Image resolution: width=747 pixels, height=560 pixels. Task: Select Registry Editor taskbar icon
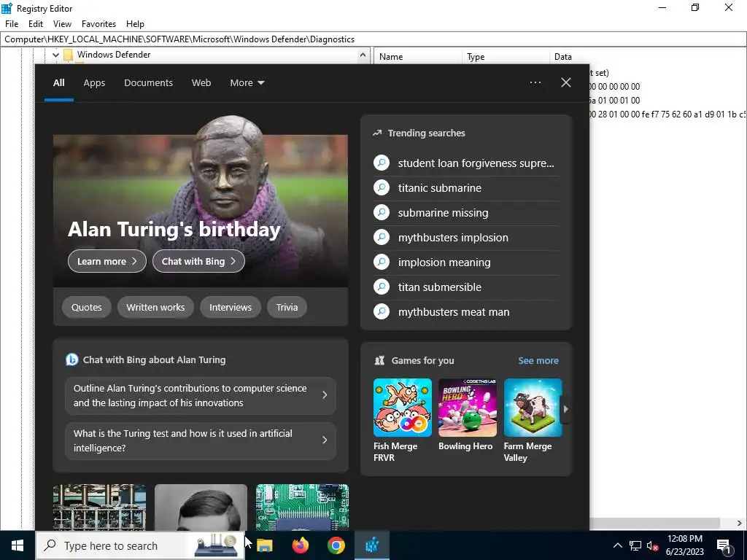372,545
